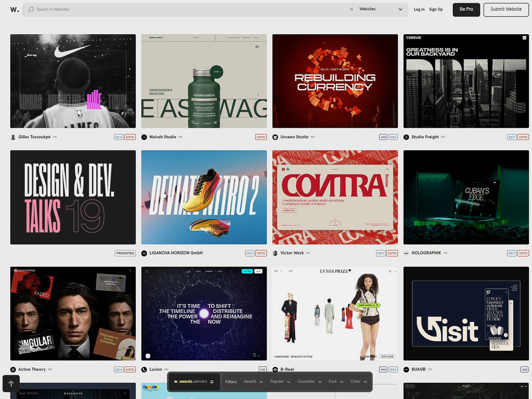532x399 pixels.
Task: Open the awards.winners hamburger menu
Action: point(212,382)
